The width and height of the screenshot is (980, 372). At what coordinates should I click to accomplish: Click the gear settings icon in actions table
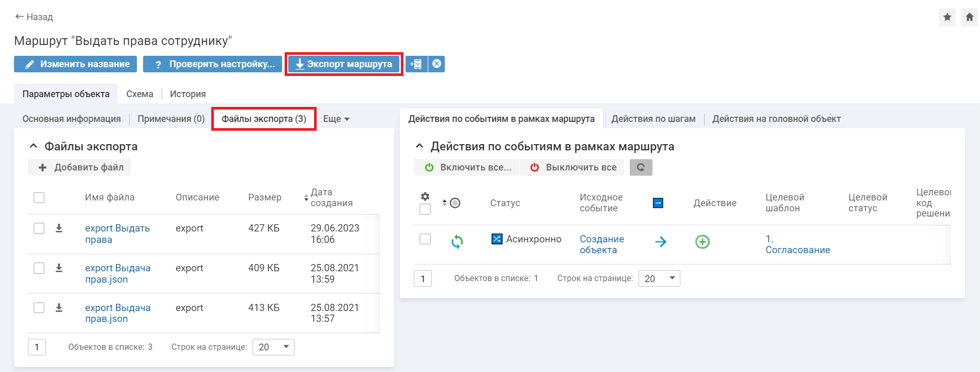click(x=425, y=196)
